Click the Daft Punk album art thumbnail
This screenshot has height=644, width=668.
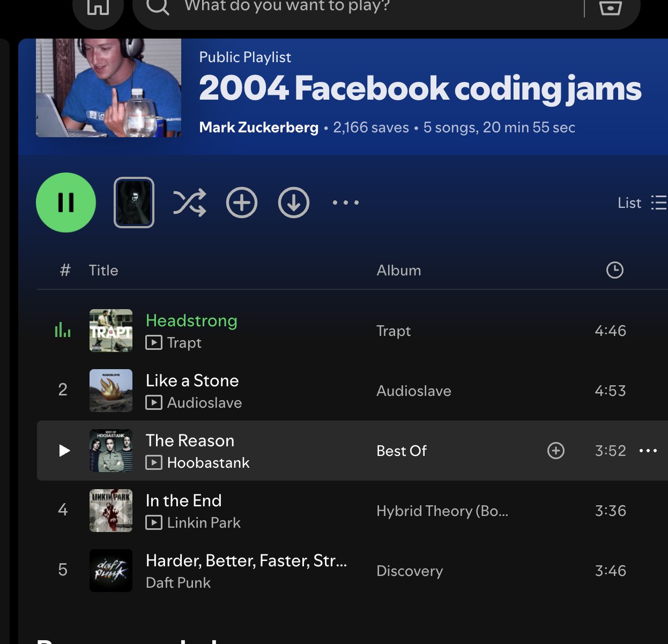click(111, 571)
